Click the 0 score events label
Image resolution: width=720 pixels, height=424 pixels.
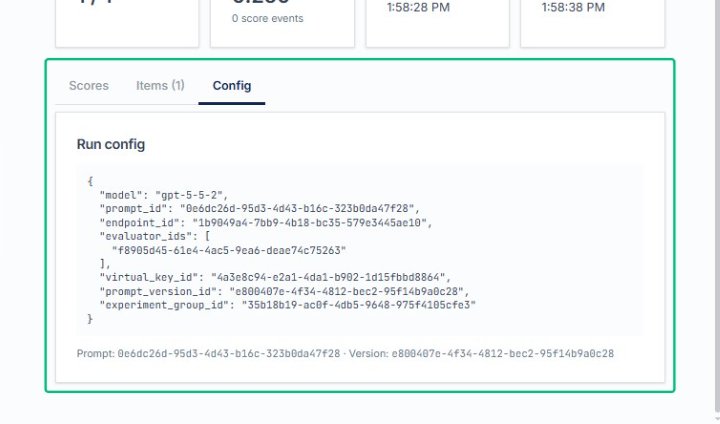tap(268, 18)
